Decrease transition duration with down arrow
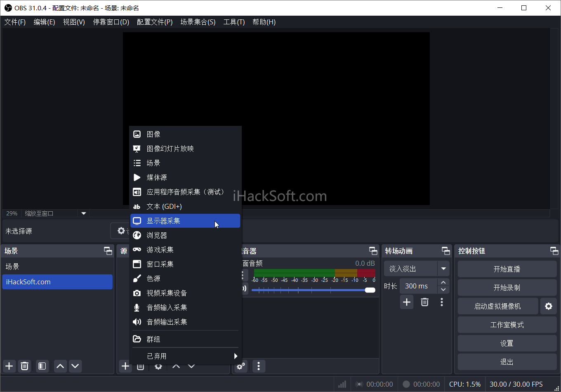The width and height of the screenshot is (561, 392). coord(443,290)
